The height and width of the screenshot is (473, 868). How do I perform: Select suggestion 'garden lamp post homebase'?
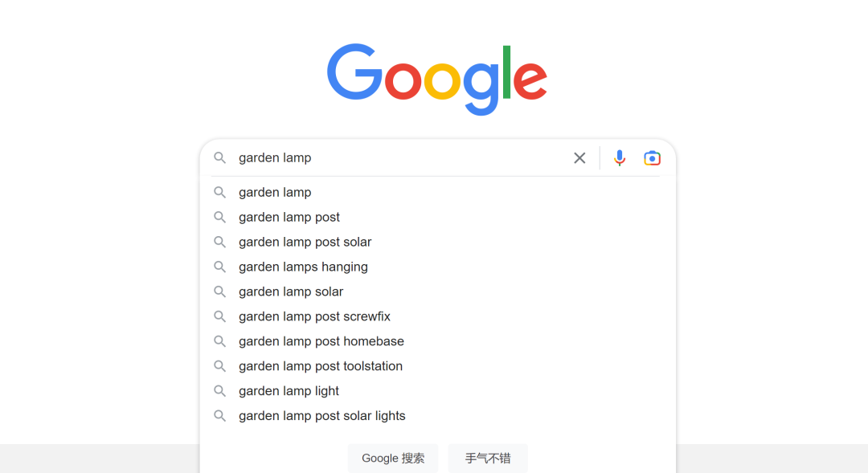click(321, 340)
